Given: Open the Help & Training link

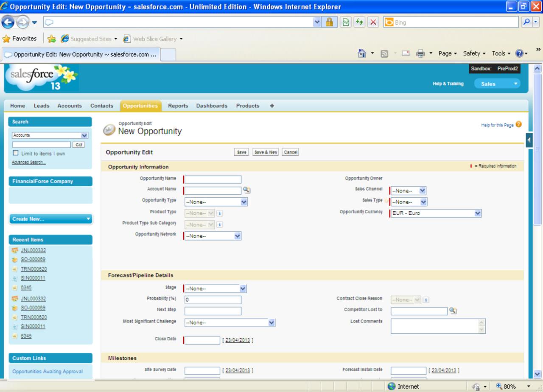Looking at the screenshot, I should tap(448, 84).
